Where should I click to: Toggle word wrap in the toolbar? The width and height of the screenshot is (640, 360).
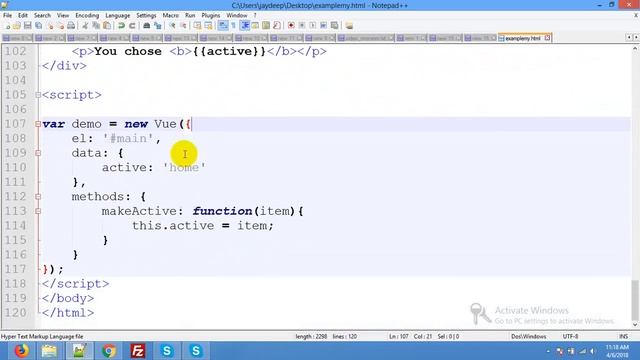pyautogui.click(x=223, y=26)
